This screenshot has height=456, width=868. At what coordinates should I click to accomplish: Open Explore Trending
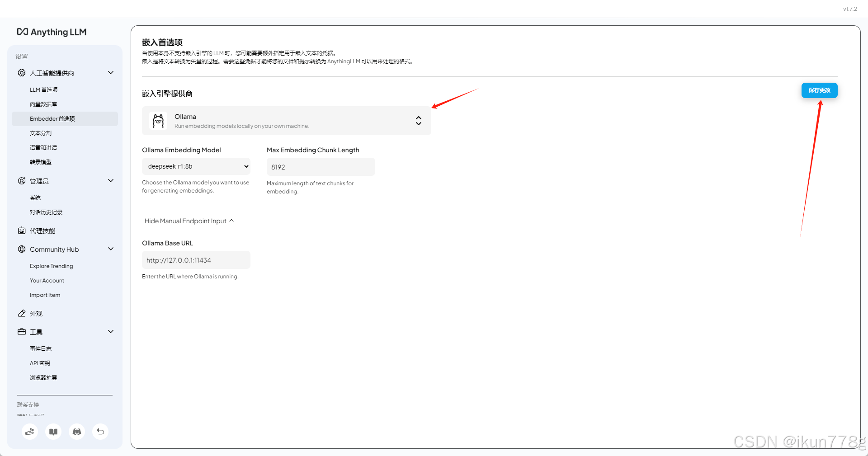click(52, 266)
